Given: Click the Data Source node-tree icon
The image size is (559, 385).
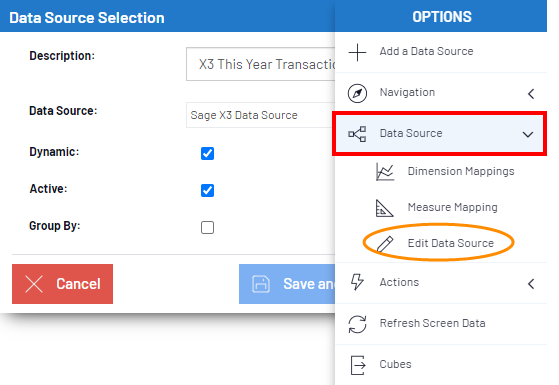Looking at the screenshot, I should 357,134.
